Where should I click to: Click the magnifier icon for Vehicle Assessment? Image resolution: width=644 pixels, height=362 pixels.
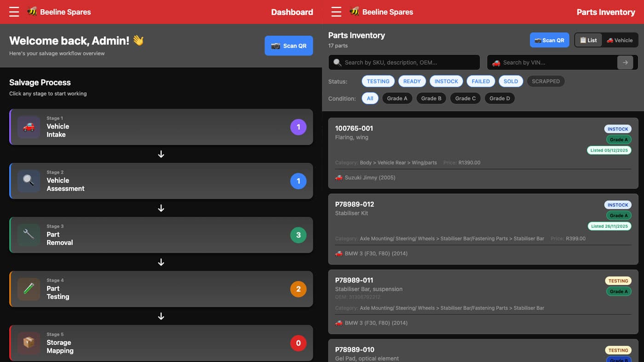[x=29, y=181]
